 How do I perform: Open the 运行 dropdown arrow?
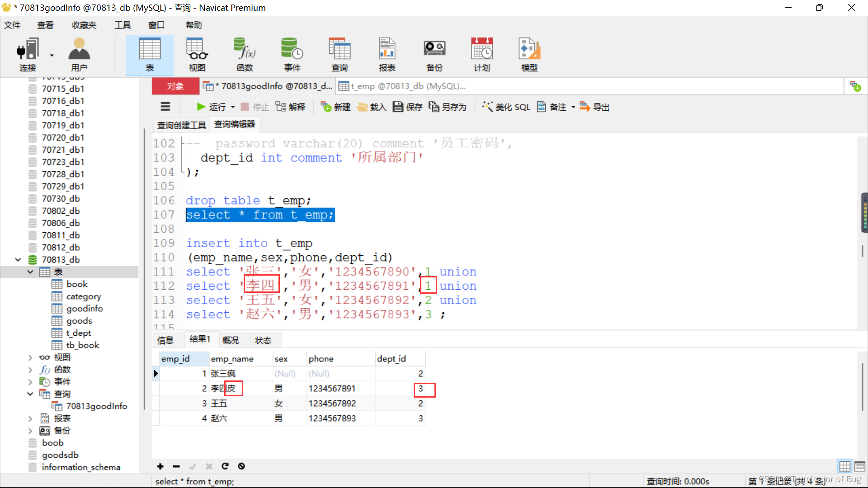(233, 108)
